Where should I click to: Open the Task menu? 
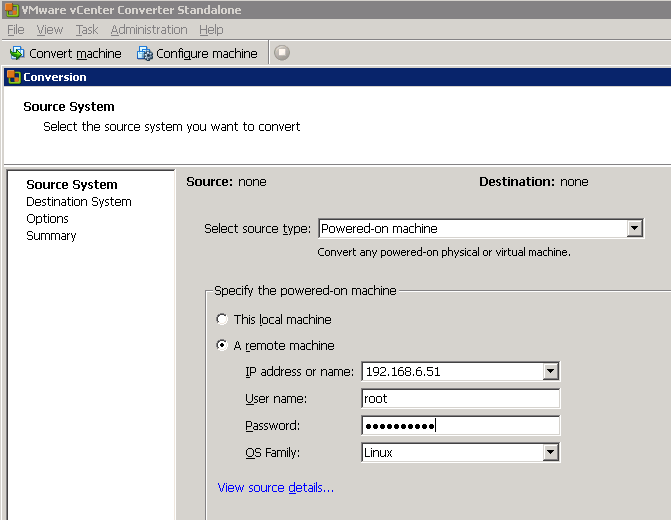click(87, 30)
